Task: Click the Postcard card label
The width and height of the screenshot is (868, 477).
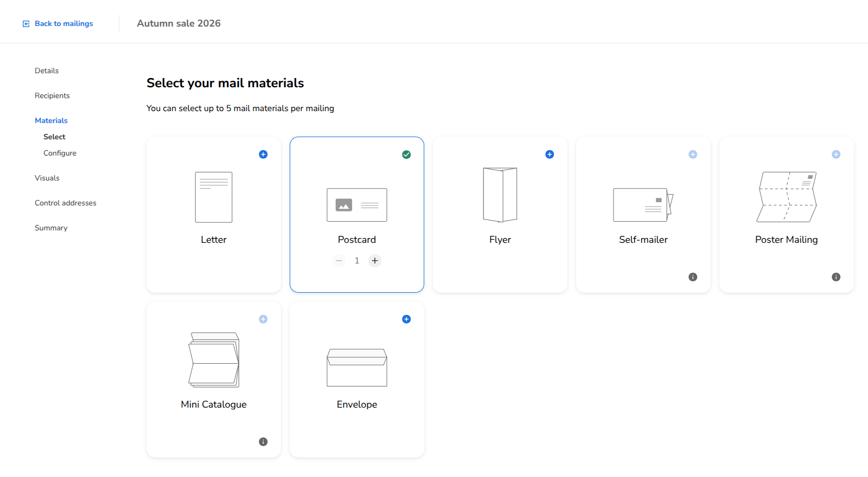Action: (357, 240)
